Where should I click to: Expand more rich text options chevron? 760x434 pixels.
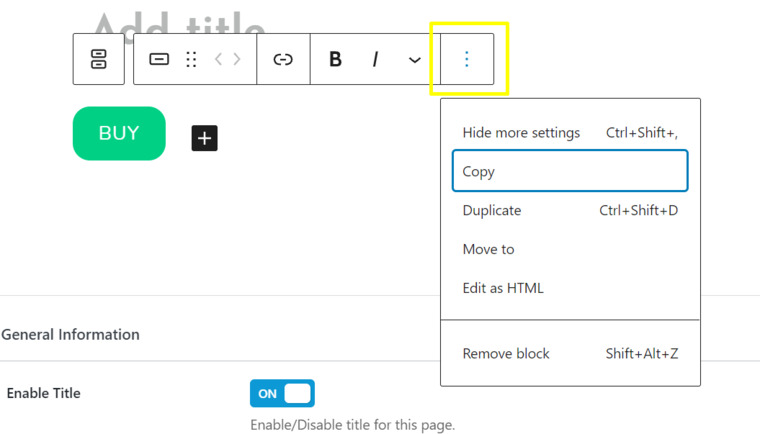coord(414,60)
